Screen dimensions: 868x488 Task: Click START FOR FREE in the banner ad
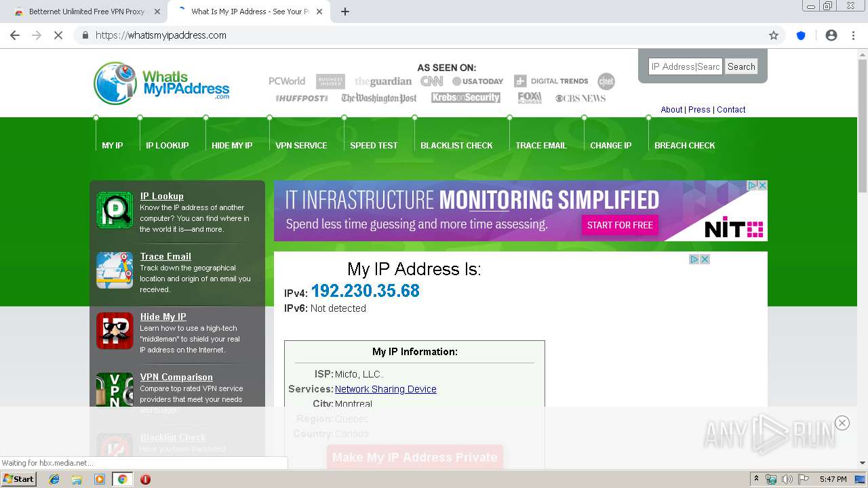pos(620,225)
